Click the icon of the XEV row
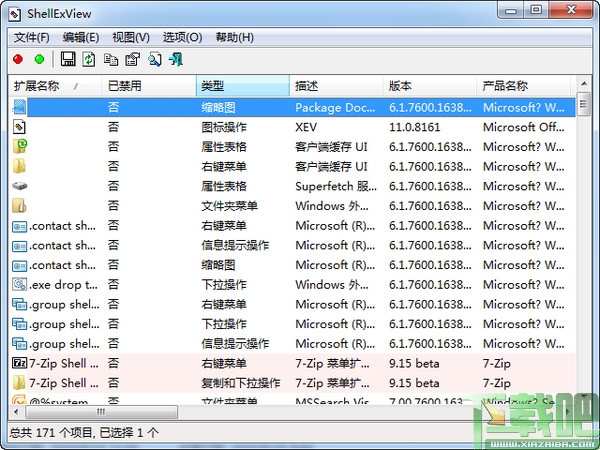Image resolution: width=600 pixels, height=450 pixels. tap(19, 127)
